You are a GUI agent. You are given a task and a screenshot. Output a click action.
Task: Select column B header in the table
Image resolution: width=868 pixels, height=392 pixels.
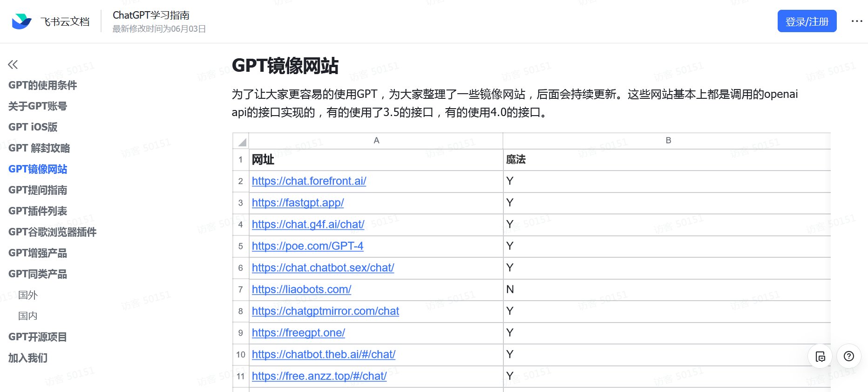click(668, 141)
